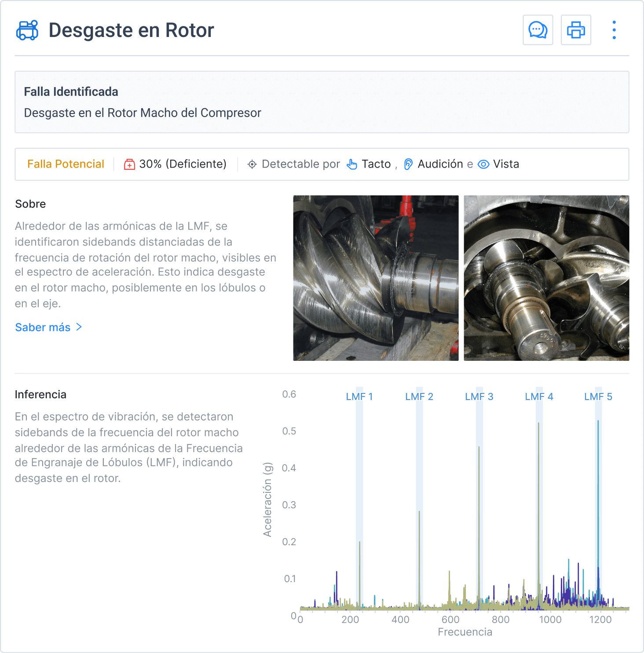
Task: Open the three-dot more options menu
Action: click(614, 30)
